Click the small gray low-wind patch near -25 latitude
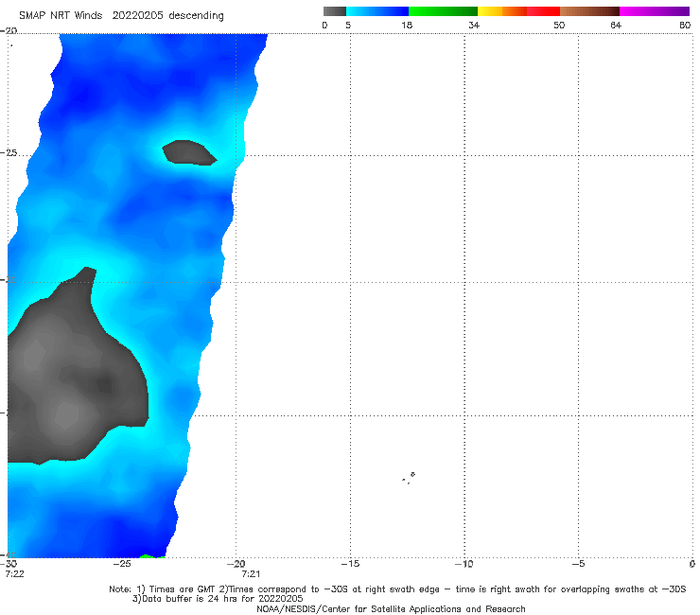 click(189, 152)
